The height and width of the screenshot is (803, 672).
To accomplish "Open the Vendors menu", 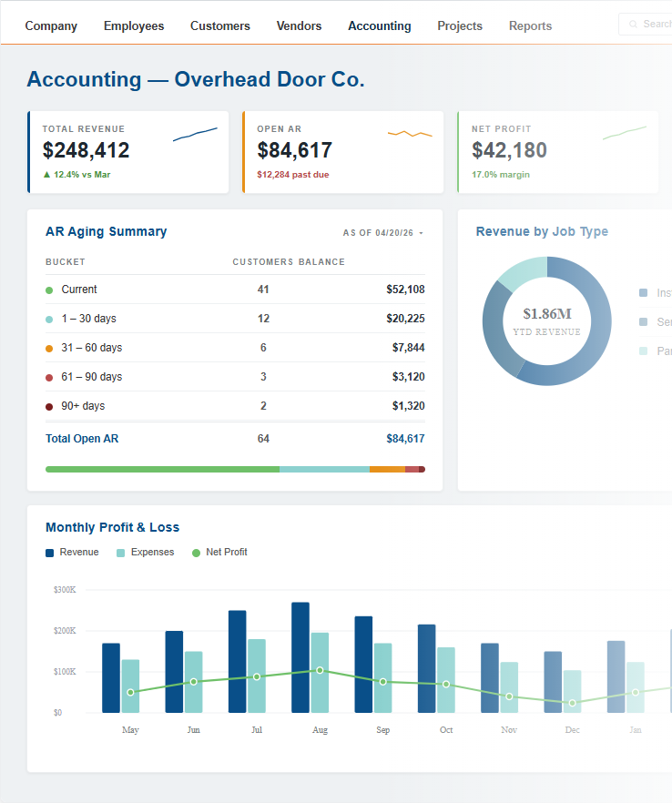I will coord(299,25).
